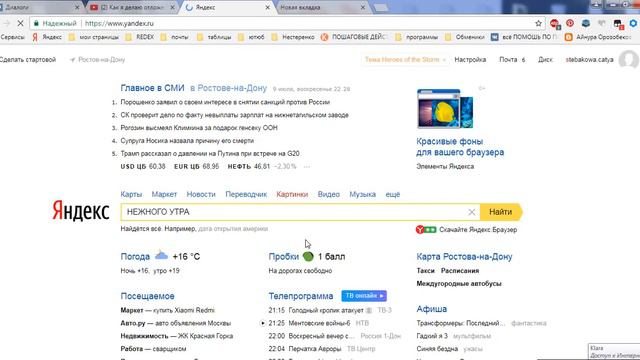640x360 pixels.
Task: Click the Yandex logo
Action: point(80,211)
